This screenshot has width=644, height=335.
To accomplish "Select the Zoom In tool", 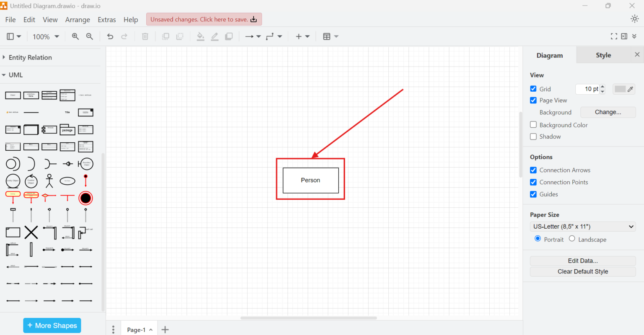I will coord(75,36).
